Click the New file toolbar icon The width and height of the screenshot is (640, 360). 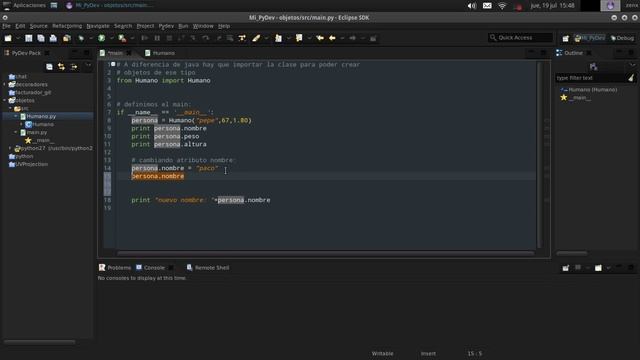point(8,38)
